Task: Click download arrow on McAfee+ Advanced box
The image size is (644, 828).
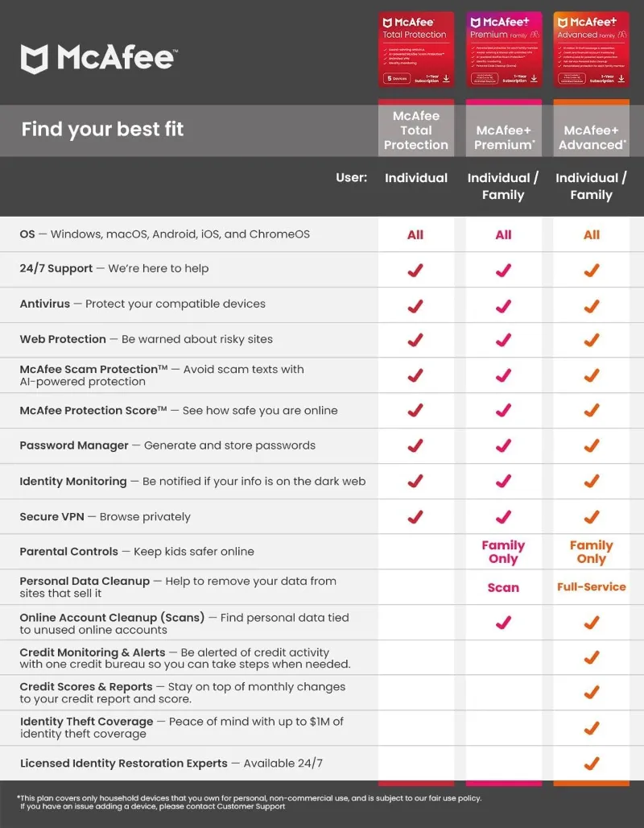Action: coord(621,78)
